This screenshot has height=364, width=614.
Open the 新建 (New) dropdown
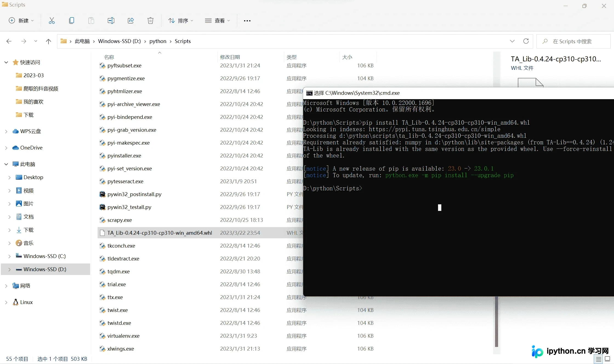(x=21, y=21)
